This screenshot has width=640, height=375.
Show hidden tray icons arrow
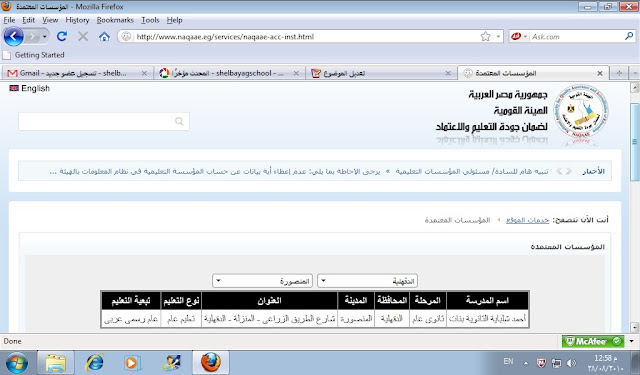pos(526,363)
